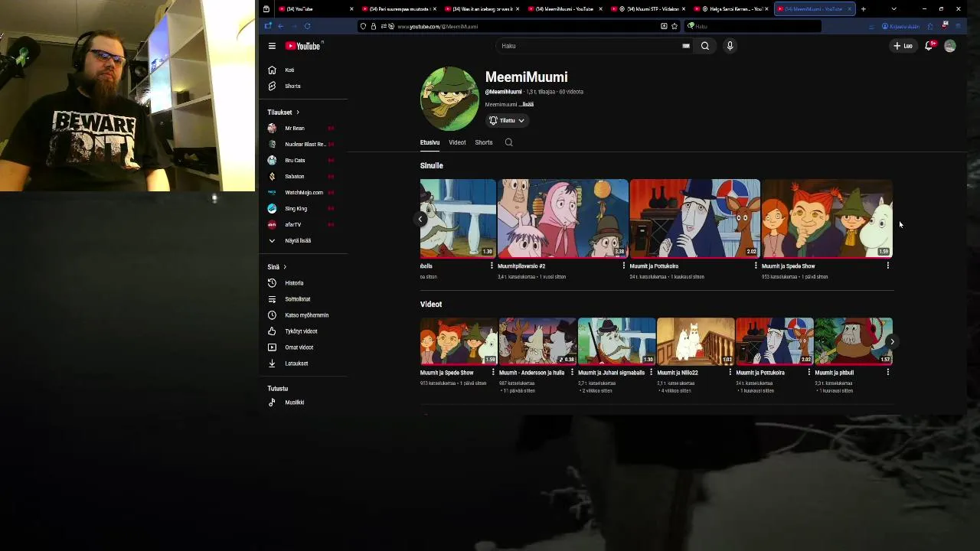The height and width of the screenshot is (551, 980).
Task: Click the MeemiMuumi channel avatar
Action: pyautogui.click(x=449, y=98)
